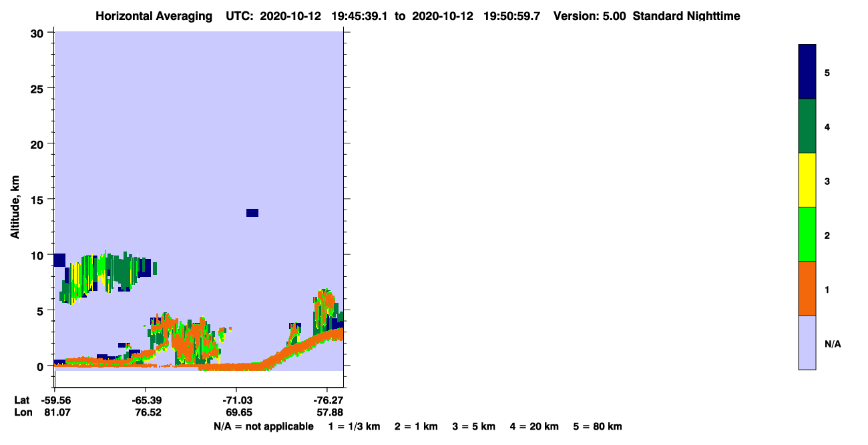Image resolution: width=868 pixels, height=445 pixels.
Task: Click the y-axis tick label 15
Action: coord(38,199)
